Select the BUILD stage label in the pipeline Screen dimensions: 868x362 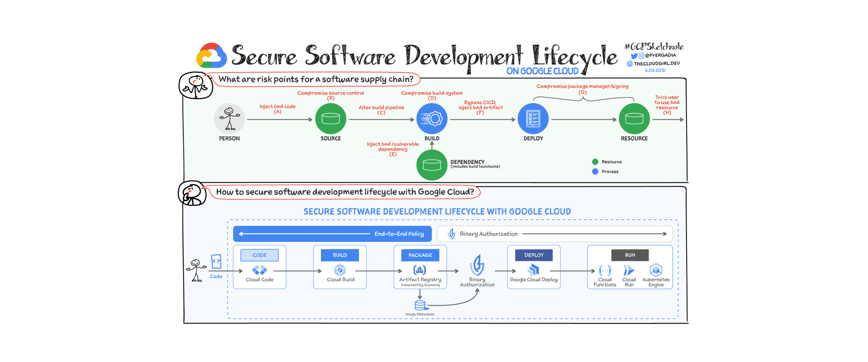(340, 255)
